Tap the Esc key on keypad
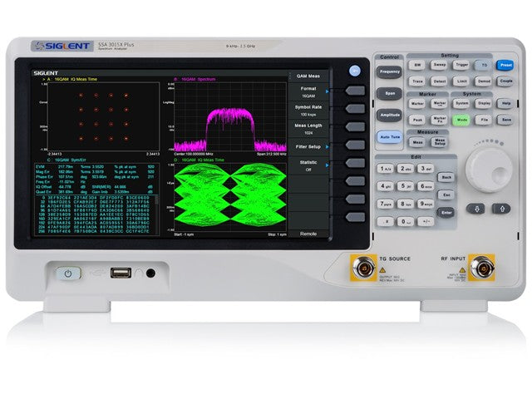The image size is (532, 399). coord(446,195)
